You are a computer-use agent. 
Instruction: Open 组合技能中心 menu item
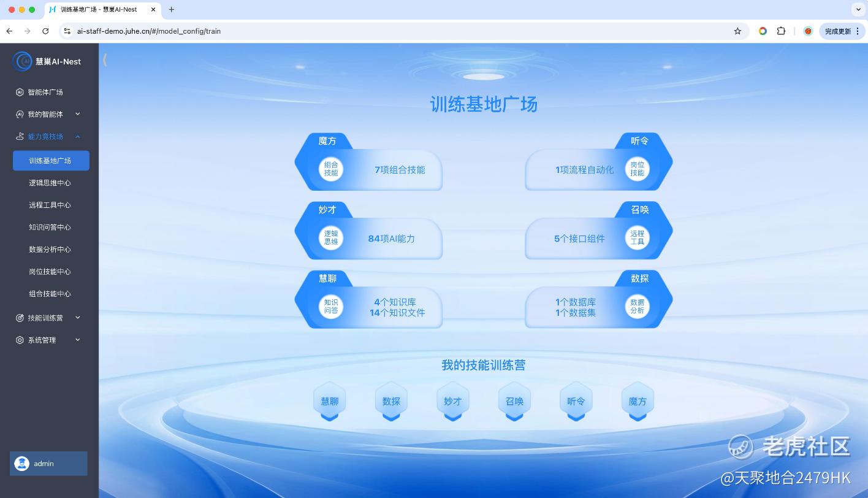pos(51,293)
